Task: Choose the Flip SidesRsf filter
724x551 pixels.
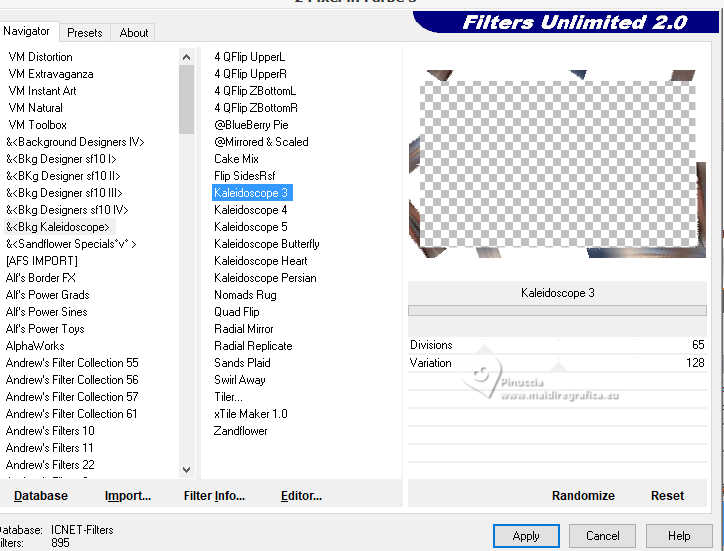Action: click(245, 176)
